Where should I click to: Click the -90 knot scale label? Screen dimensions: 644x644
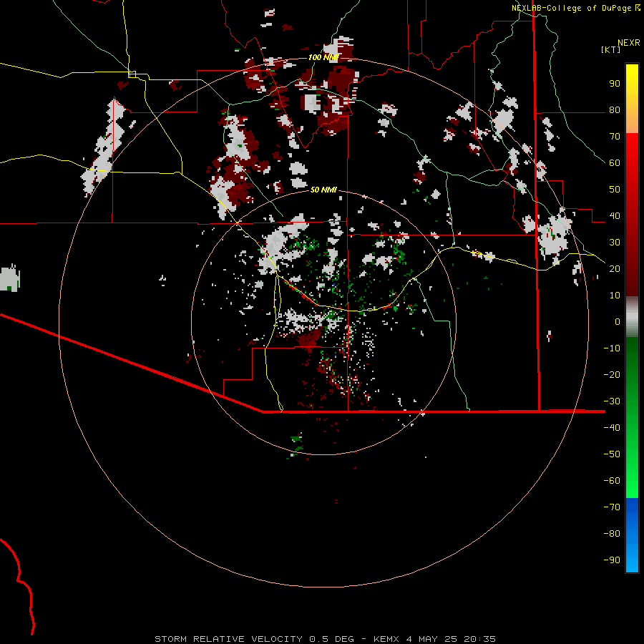click(x=612, y=560)
